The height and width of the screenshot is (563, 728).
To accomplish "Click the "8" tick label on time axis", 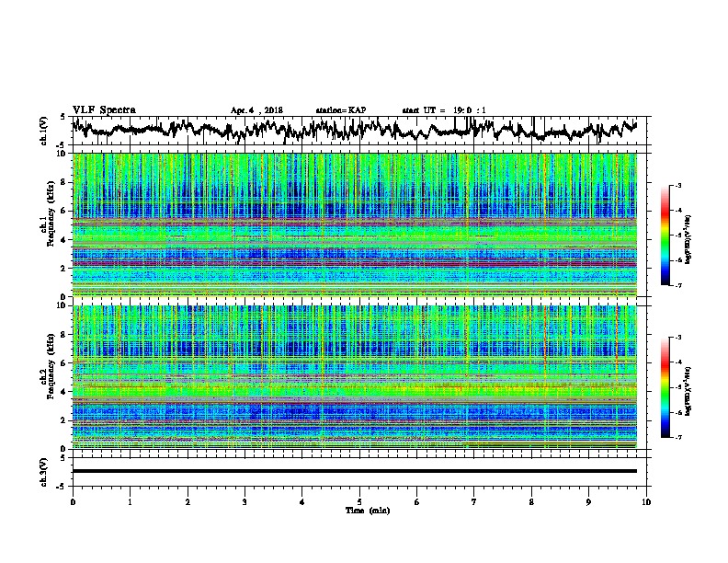I will click(x=531, y=502).
